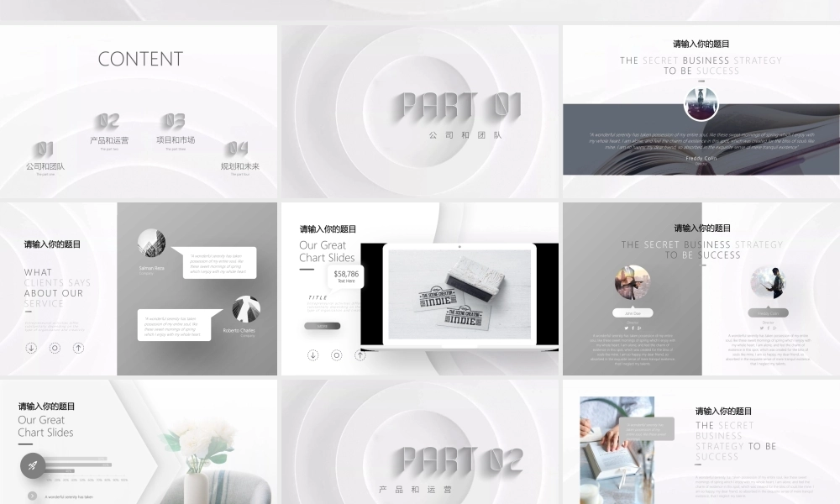Click the Google Plus icon under John Doe
The image size is (840, 504).
639,328
